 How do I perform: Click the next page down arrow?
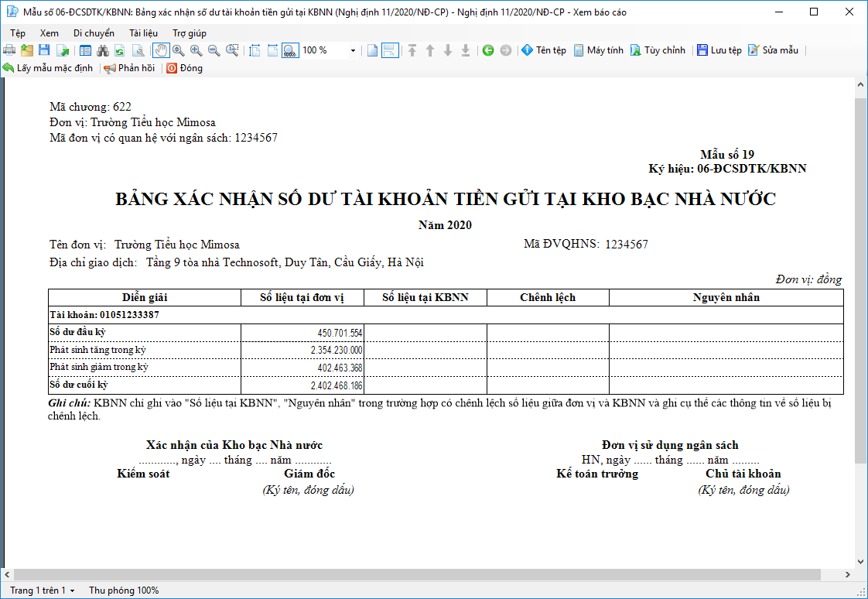448,50
